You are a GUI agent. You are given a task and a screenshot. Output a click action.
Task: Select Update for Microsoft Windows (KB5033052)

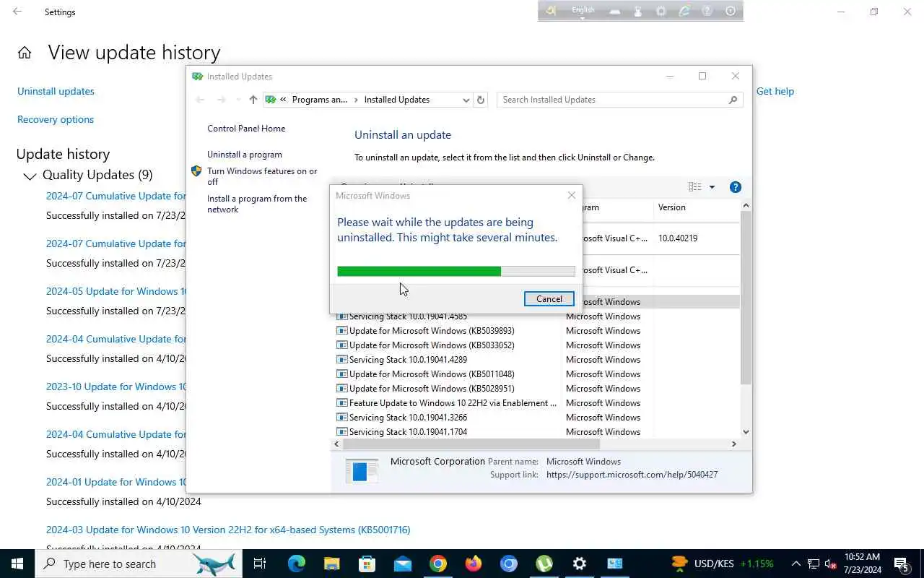[x=538, y=345]
